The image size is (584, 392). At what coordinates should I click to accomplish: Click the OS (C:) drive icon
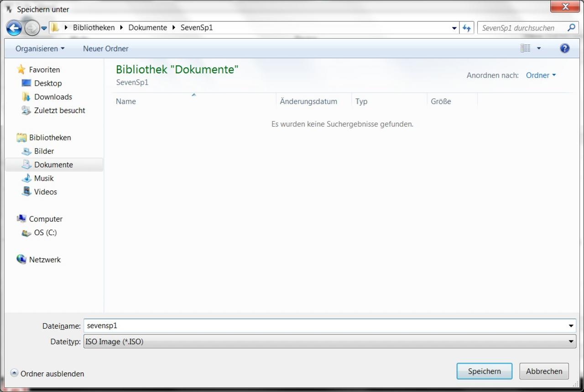click(x=26, y=233)
